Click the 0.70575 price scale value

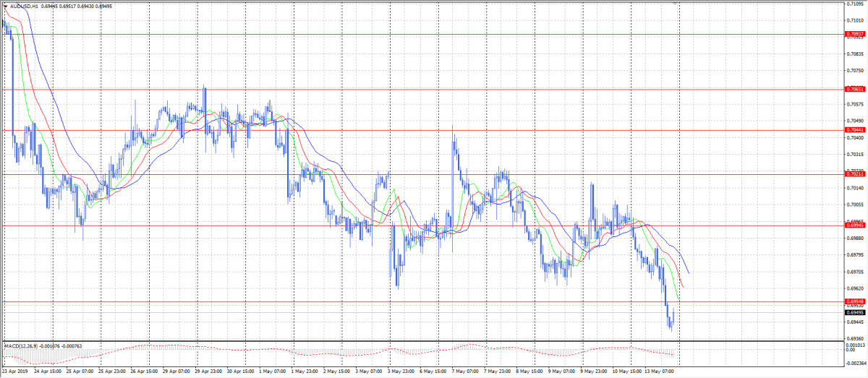pos(855,104)
